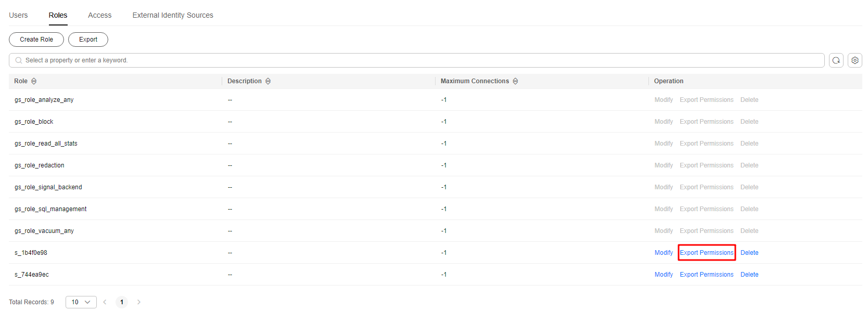Click the Operation column header
Viewport: 868px width, 311px height.
click(669, 81)
